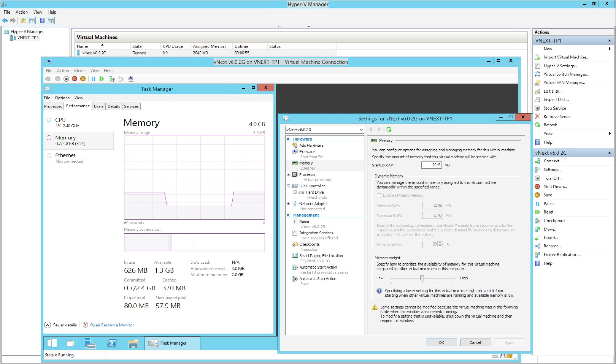Collapse the vNext v6.0 2G actions group
This screenshot has height=364, width=616.
pos(609,153)
